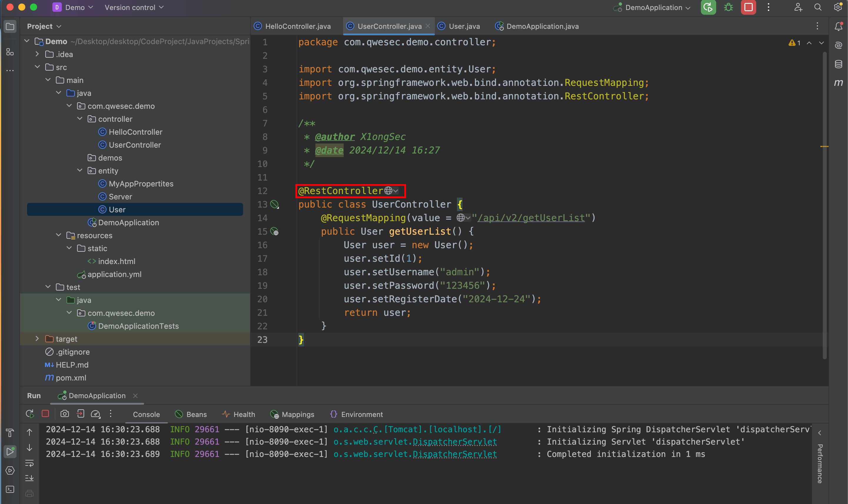The image size is (848, 504).
Task: Open the Services tool window
Action: coord(10,470)
